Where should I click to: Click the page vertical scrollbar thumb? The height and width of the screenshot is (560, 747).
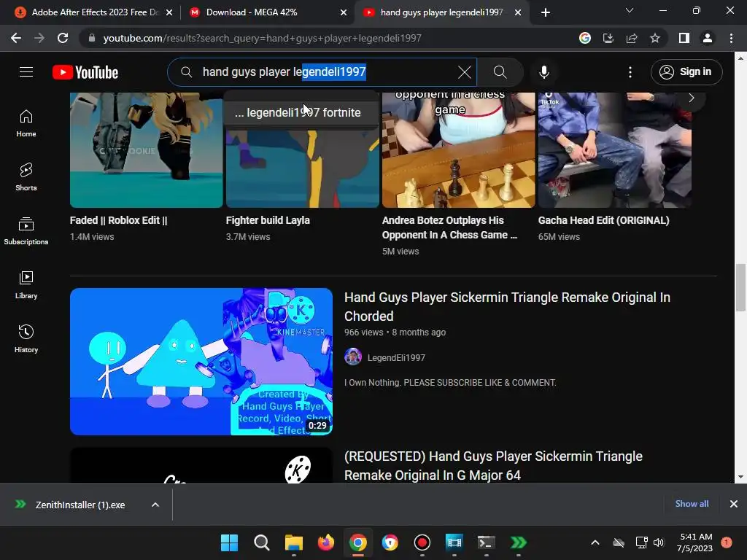pyautogui.click(x=740, y=287)
